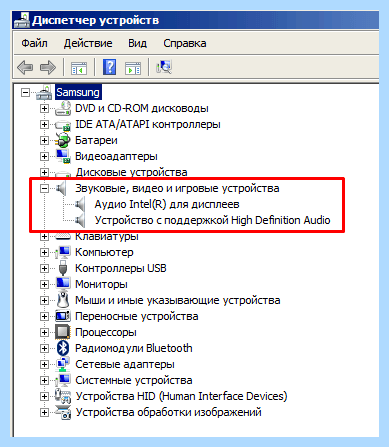This screenshot has height=447, width=389.
Task: Select Переносные устройства label
Action: coord(137,316)
